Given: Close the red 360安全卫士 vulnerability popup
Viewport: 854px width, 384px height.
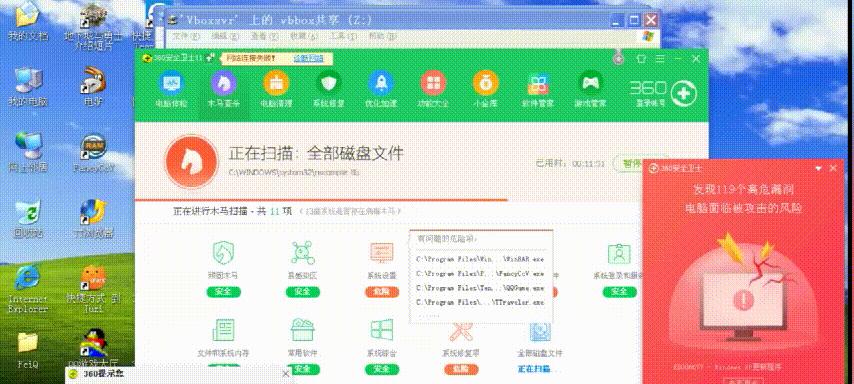Looking at the screenshot, I should point(833,168).
